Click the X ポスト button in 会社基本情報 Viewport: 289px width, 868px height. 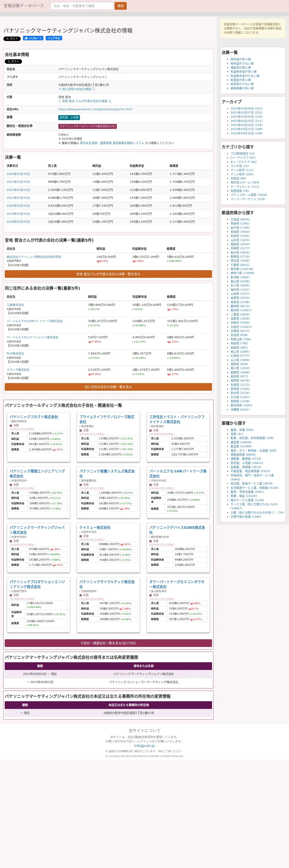pyautogui.click(x=14, y=62)
